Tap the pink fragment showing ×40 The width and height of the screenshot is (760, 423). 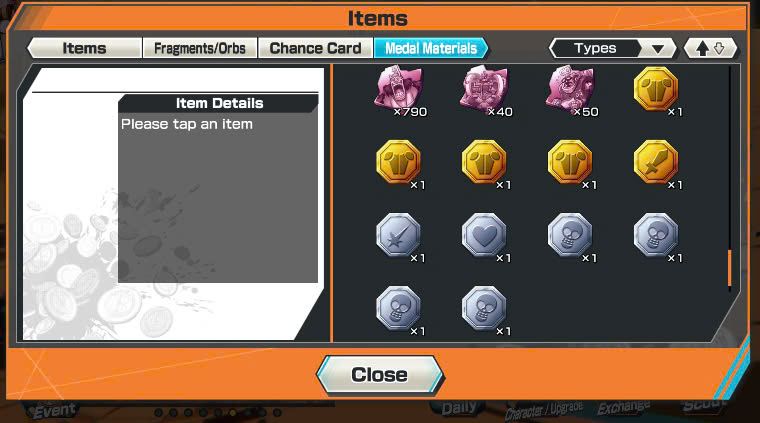484,88
